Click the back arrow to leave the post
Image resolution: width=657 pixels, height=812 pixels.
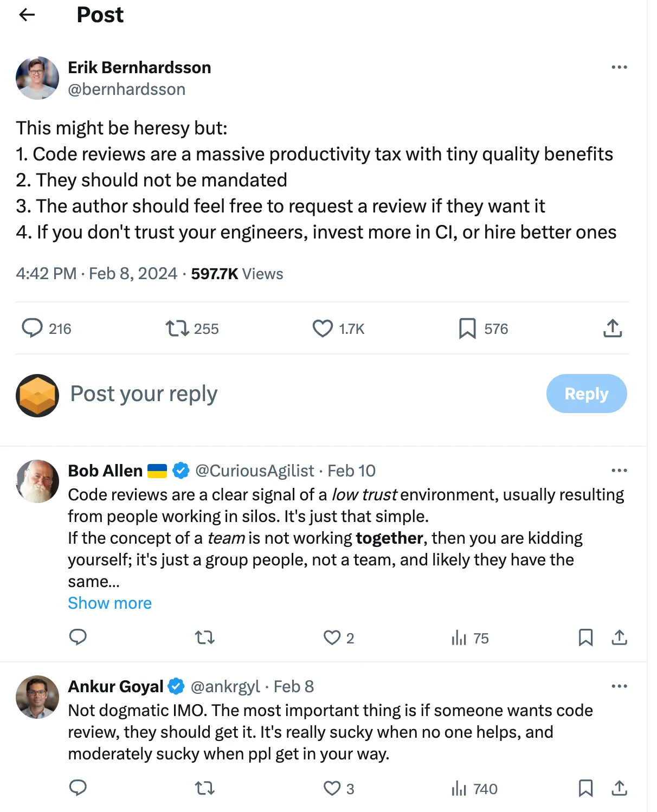27,15
